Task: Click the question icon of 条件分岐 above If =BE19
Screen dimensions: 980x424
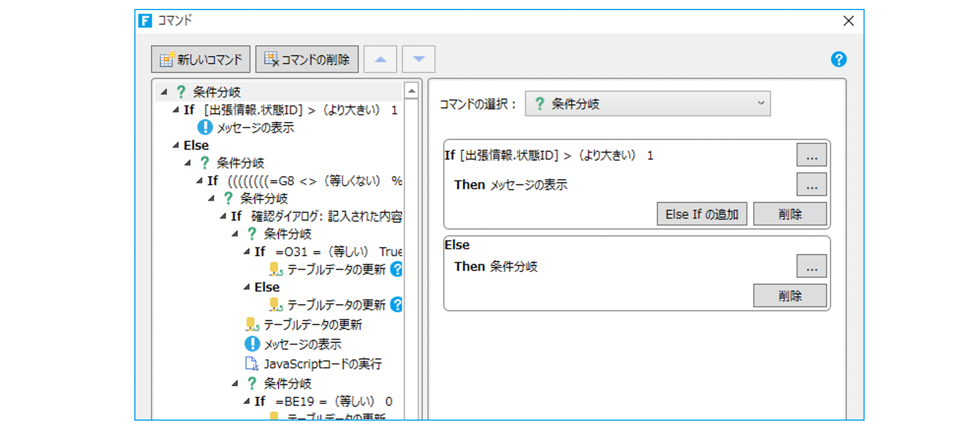Action: pyautogui.click(x=252, y=383)
